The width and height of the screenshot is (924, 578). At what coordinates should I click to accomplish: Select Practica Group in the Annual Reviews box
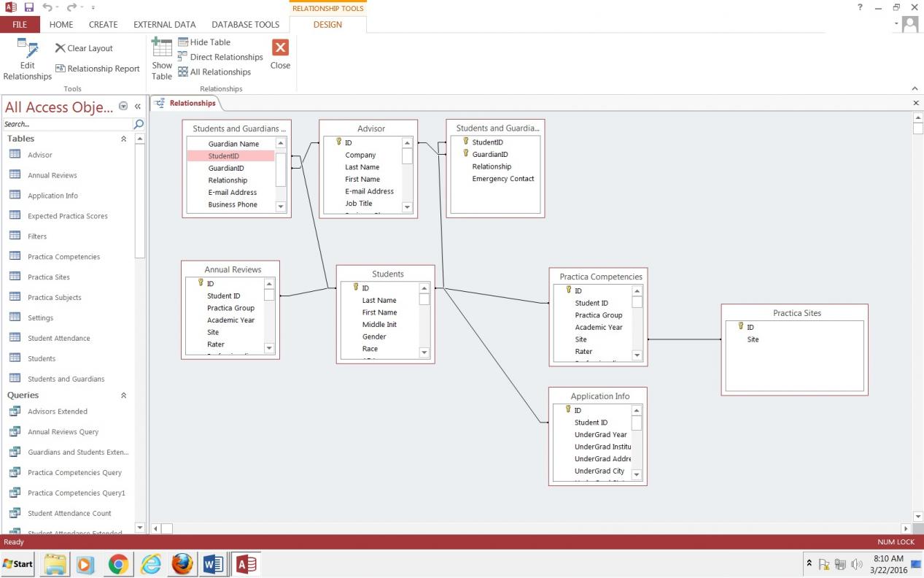tap(230, 308)
